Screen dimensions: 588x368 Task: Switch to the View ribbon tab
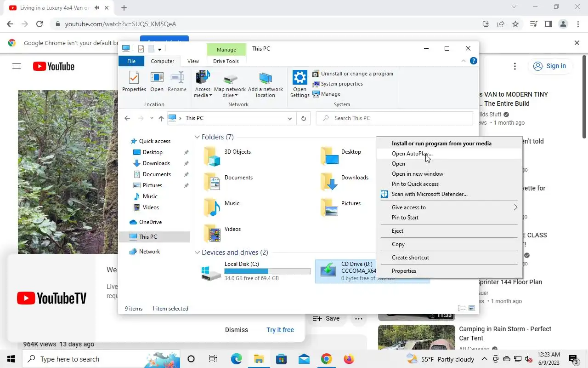[x=193, y=61]
